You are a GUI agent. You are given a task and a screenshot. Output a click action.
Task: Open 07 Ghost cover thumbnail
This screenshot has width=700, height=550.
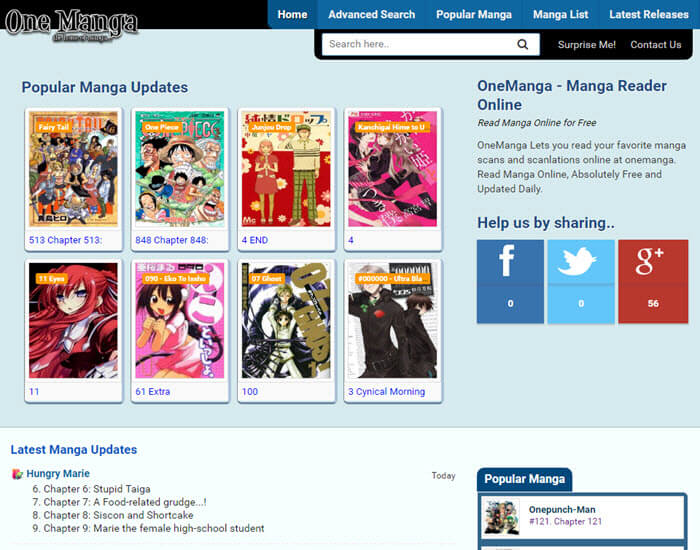pos(286,320)
